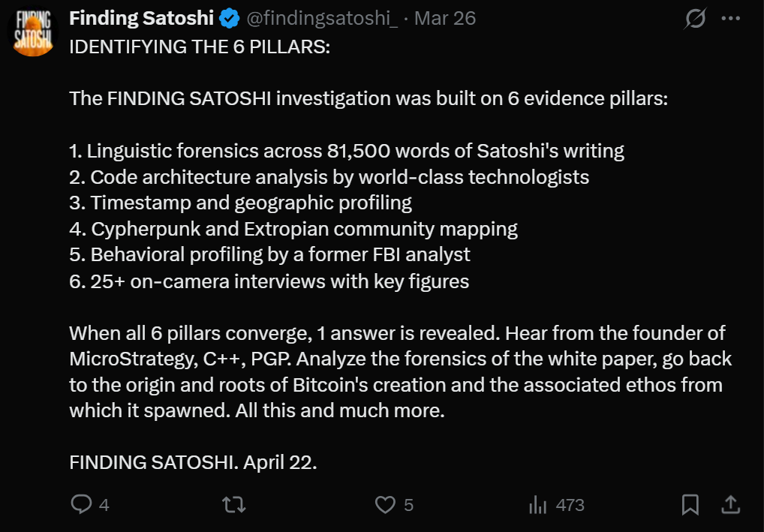Open the Finding Satoshi profile avatar

click(34, 32)
